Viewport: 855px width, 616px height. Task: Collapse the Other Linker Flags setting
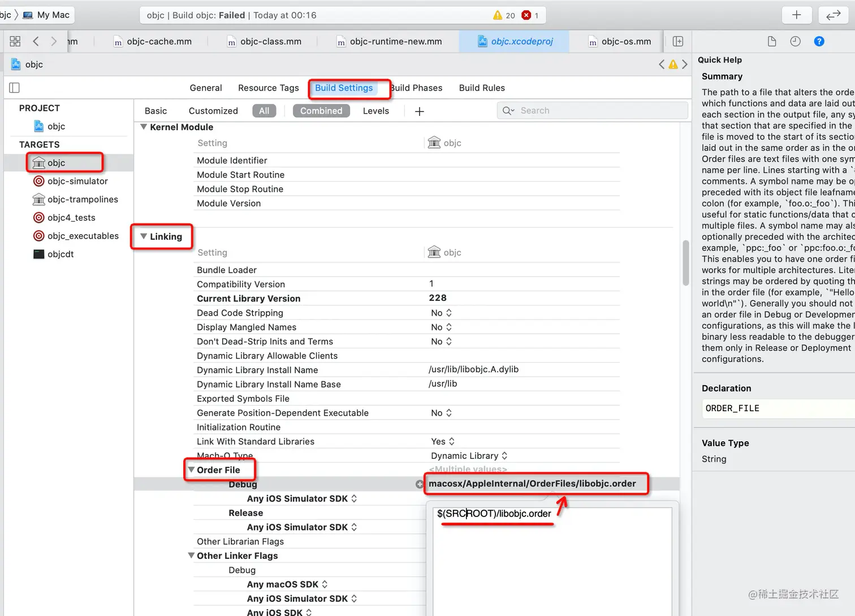(191, 555)
